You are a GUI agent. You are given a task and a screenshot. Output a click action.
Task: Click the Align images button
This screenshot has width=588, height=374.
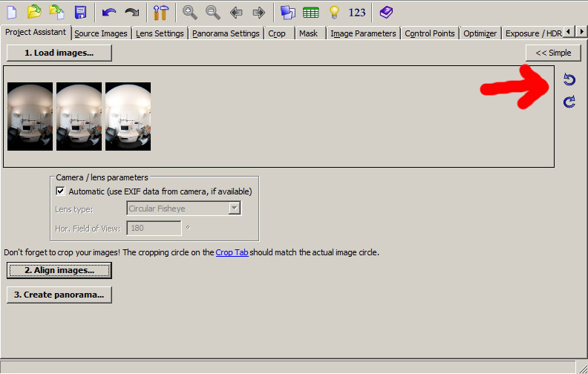tap(59, 270)
